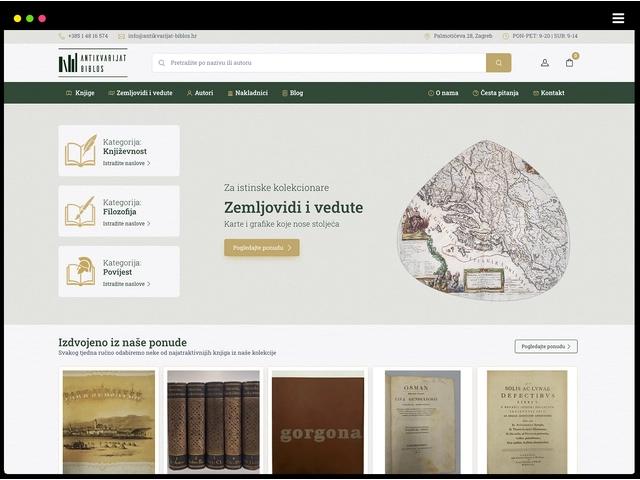The height and width of the screenshot is (480, 640).
Task: Open the Knjige menu item
Action: coord(80,93)
